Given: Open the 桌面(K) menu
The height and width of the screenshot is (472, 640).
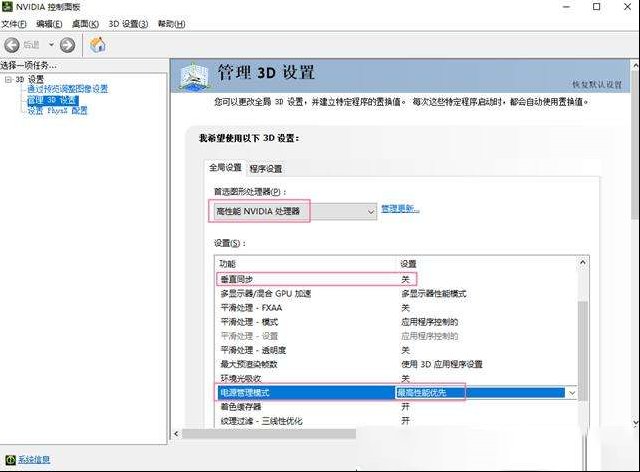Looking at the screenshot, I should 85,24.
